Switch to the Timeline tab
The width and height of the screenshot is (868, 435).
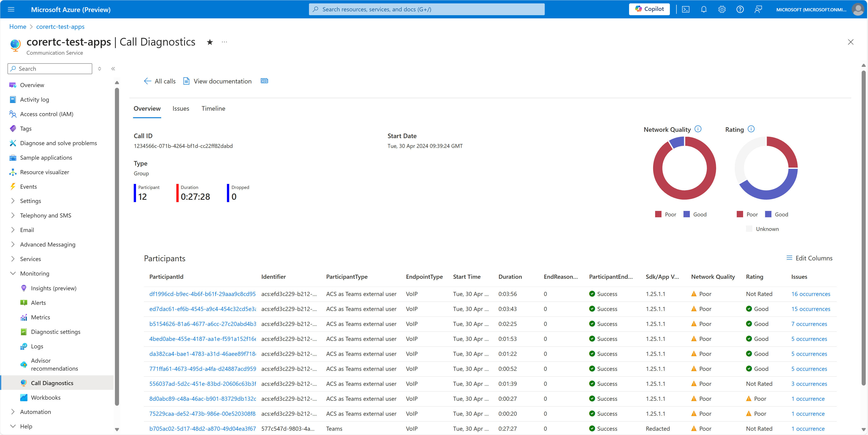coord(213,108)
